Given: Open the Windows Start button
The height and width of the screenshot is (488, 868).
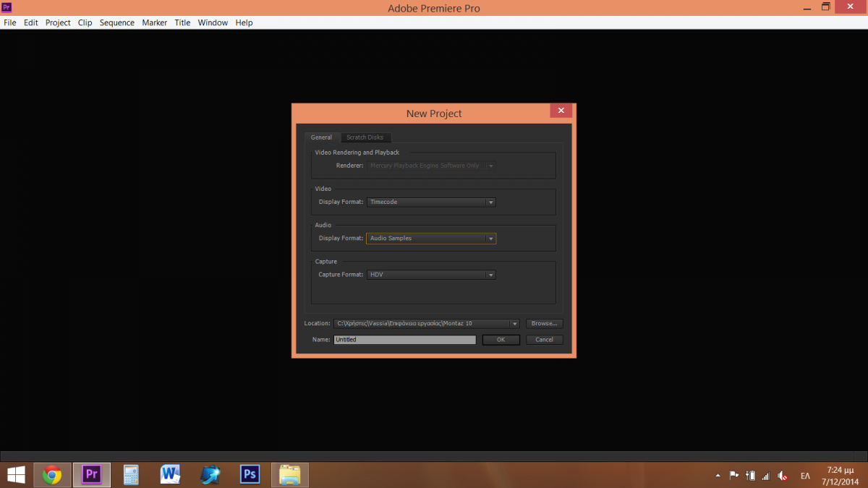Looking at the screenshot, I should [16, 474].
